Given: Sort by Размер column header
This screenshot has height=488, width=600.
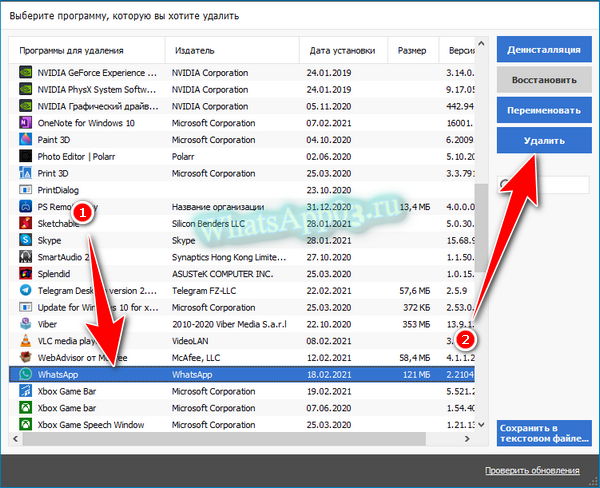Looking at the screenshot, I should tap(412, 51).
